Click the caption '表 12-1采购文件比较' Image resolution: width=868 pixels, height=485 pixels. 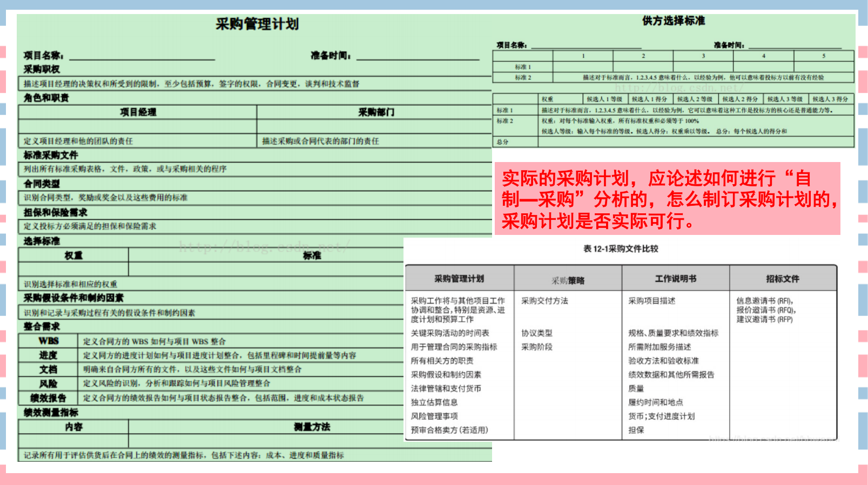[x=621, y=249]
